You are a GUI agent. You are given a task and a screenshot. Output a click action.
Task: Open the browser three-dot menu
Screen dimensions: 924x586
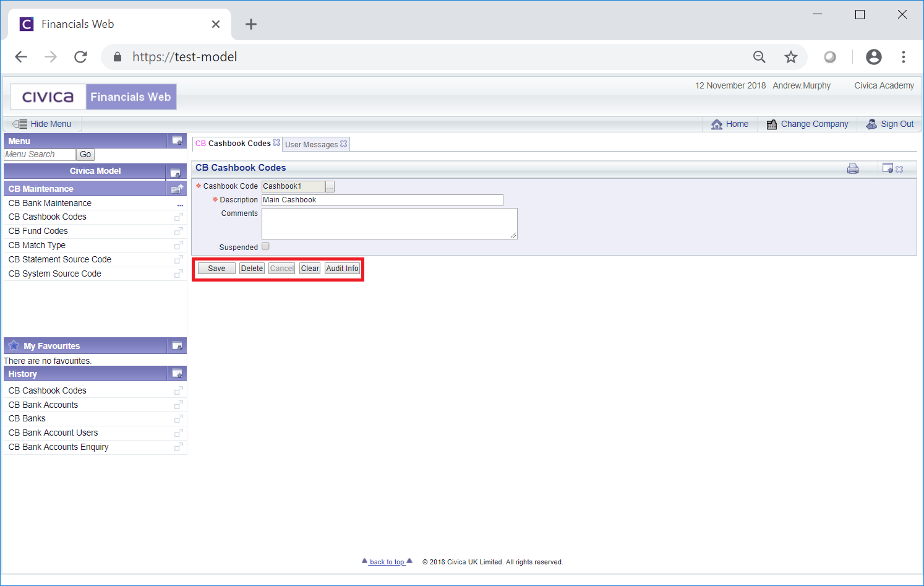pos(904,57)
